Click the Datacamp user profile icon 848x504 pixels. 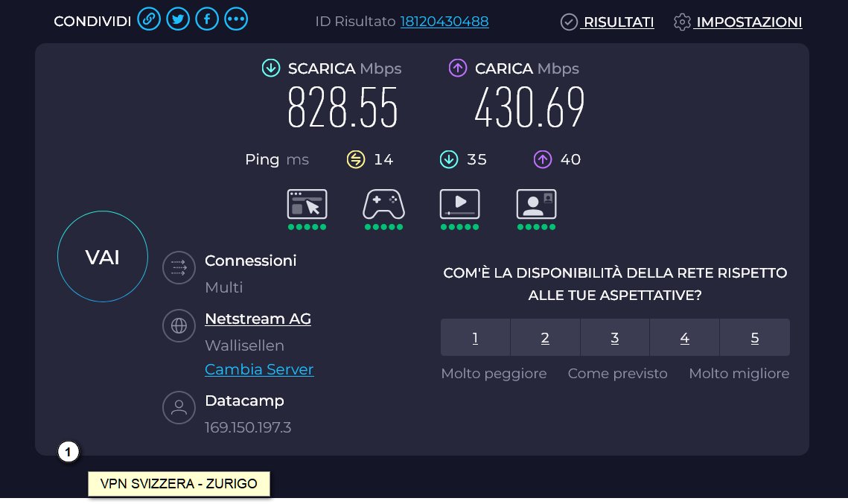[179, 408]
